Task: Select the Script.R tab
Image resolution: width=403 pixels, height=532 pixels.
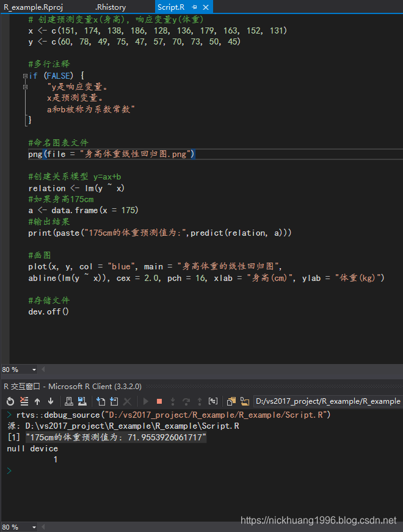Action: pos(171,7)
